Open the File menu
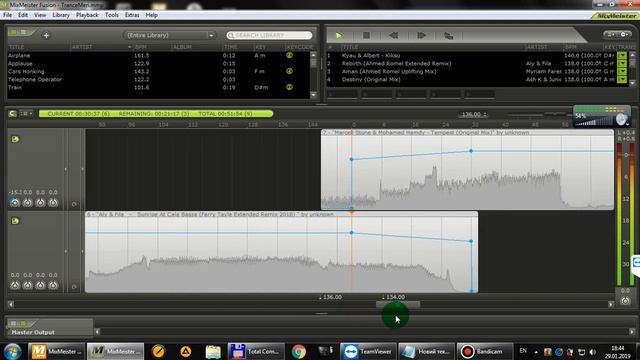 click(x=7, y=15)
